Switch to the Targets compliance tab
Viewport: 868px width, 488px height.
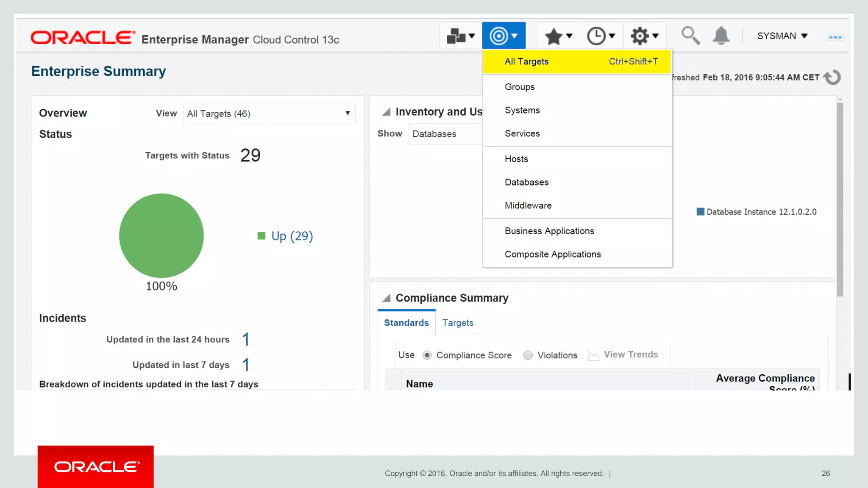point(458,323)
